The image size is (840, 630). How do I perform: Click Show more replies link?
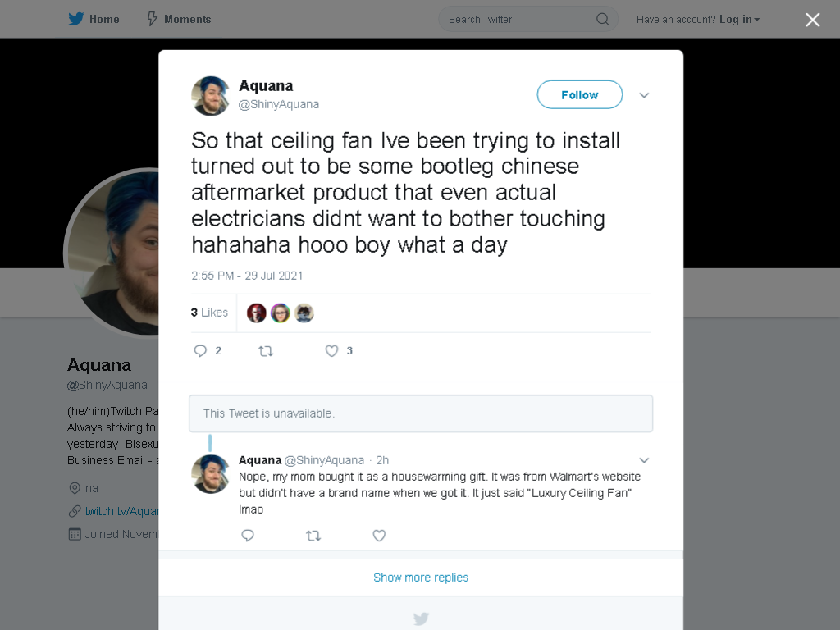[x=421, y=577]
